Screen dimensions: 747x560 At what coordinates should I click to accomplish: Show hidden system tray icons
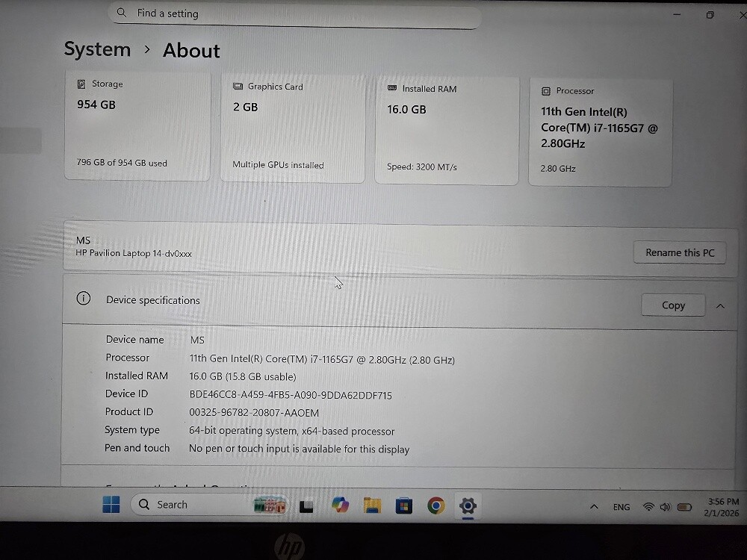click(594, 507)
